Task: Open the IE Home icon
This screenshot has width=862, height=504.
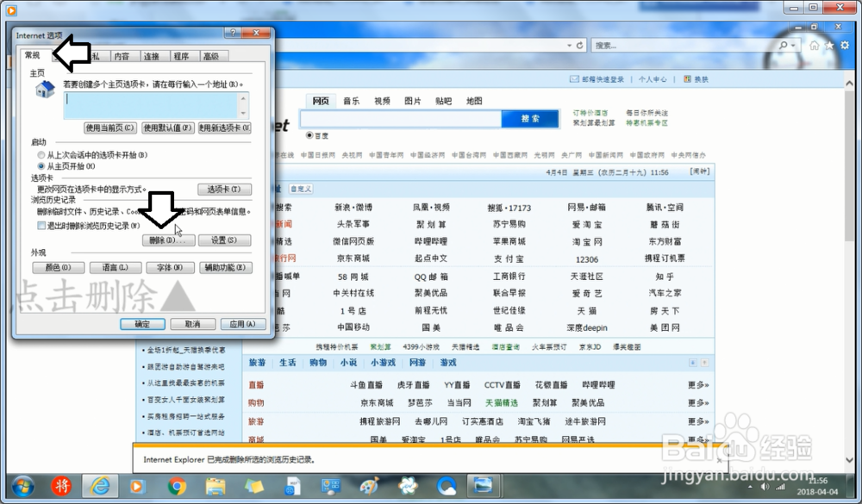Action: [x=815, y=46]
